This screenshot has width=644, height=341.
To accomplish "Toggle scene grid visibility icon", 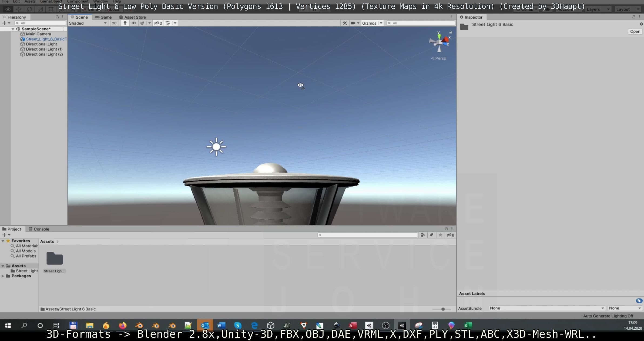I will click(168, 23).
